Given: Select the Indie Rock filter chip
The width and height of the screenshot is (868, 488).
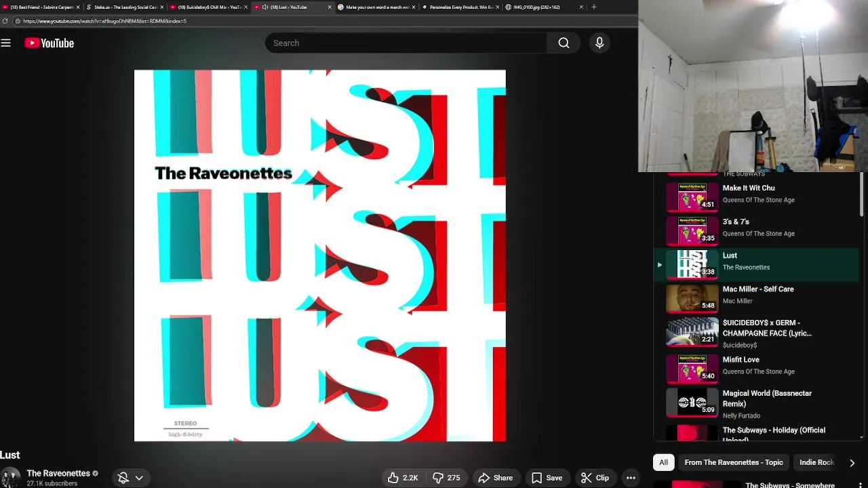Looking at the screenshot, I should 816,462.
